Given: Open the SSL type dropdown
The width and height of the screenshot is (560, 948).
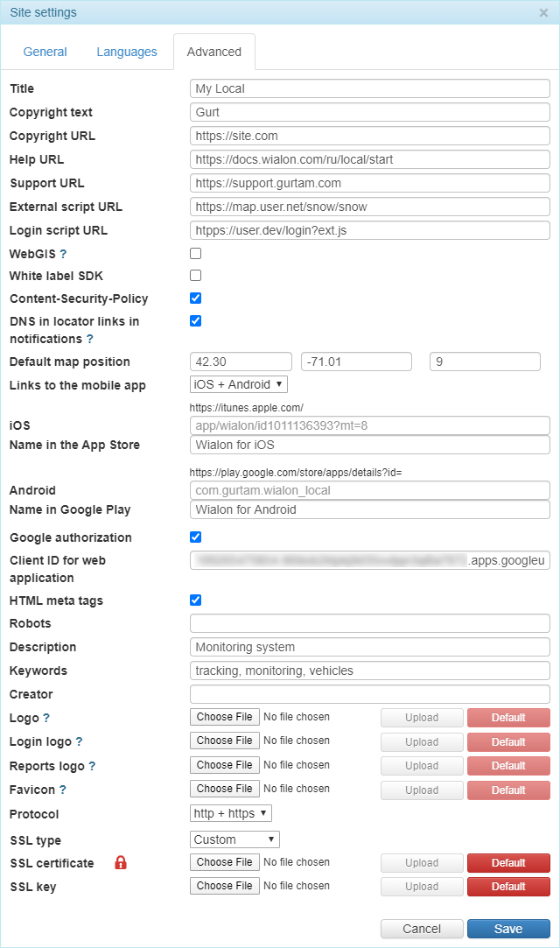Looking at the screenshot, I should (234, 839).
